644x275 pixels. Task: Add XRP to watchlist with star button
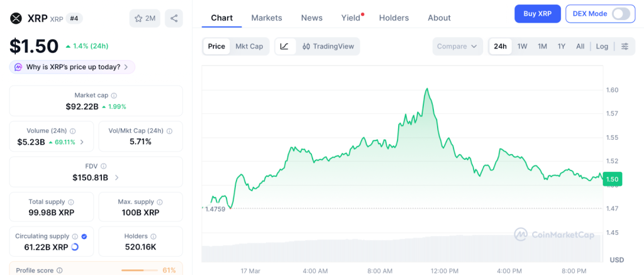[144, 18]
